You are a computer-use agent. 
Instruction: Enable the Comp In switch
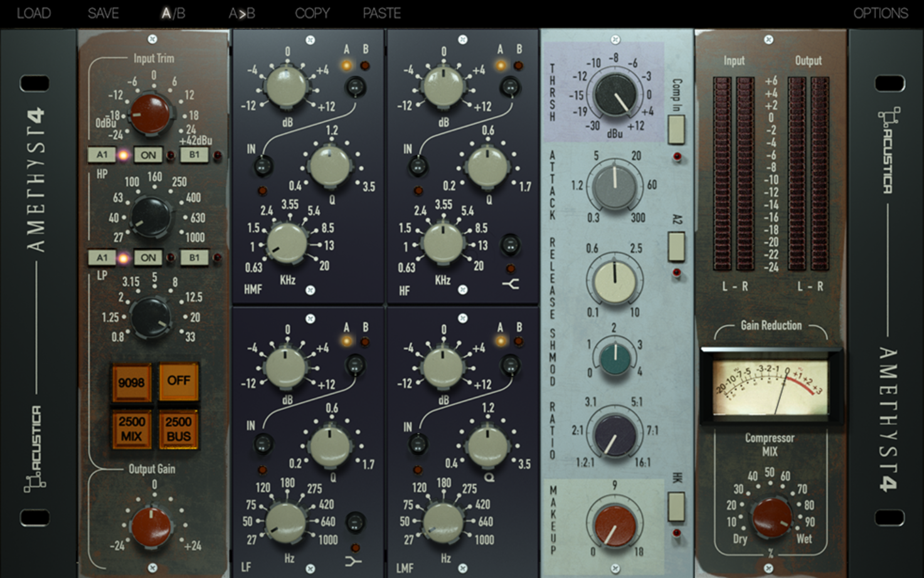click(676, 130)
